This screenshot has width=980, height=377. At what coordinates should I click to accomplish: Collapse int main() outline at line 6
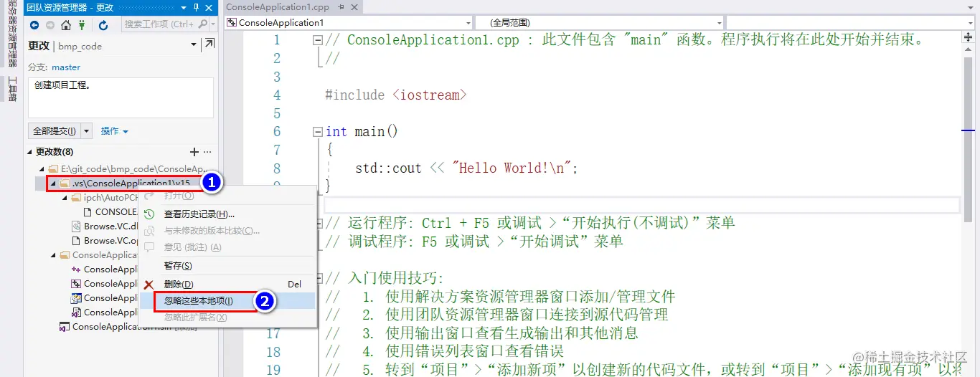(318, 132)
